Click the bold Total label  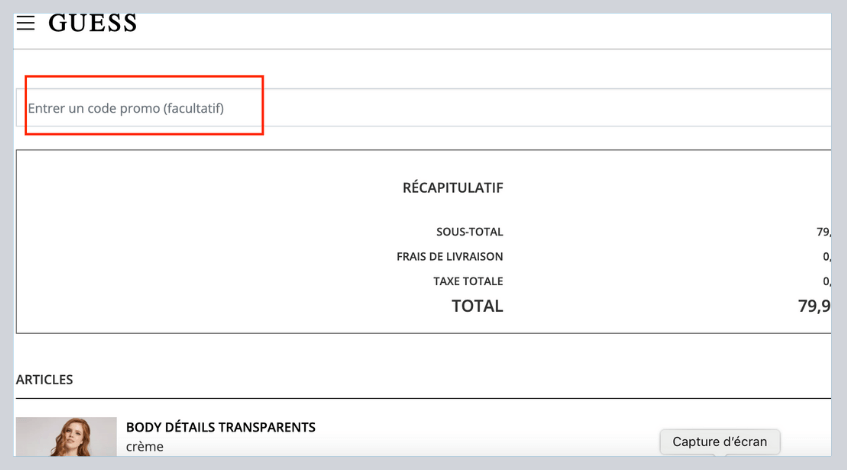(477, 306)
